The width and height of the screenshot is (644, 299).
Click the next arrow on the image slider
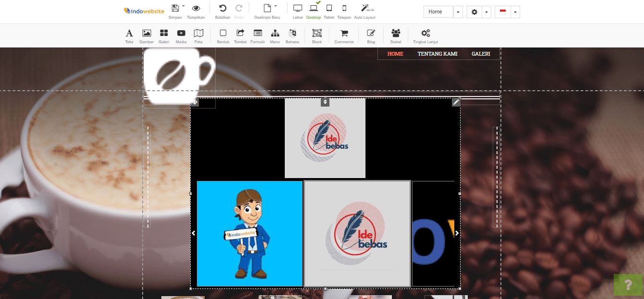[x=456, y=233]
